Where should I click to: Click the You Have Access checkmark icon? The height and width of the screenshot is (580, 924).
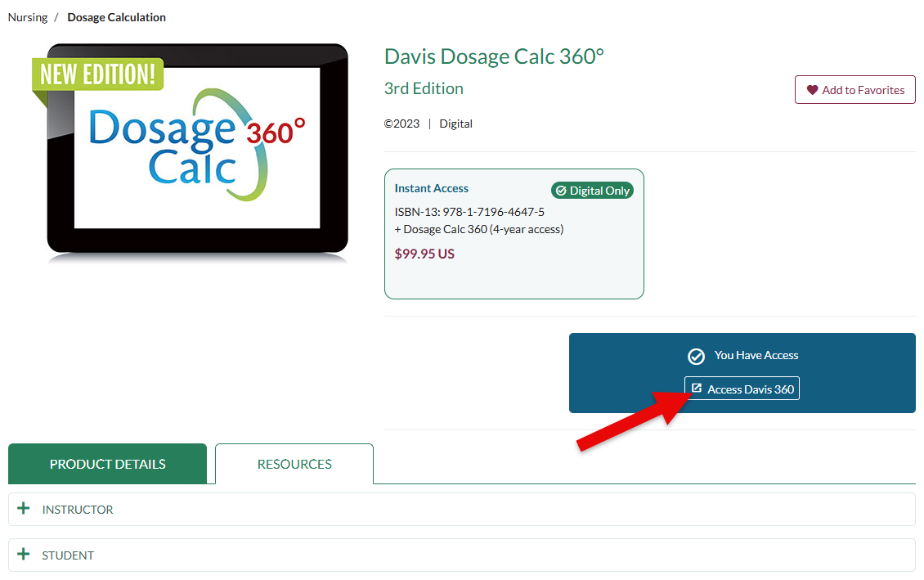pos(696,356)
